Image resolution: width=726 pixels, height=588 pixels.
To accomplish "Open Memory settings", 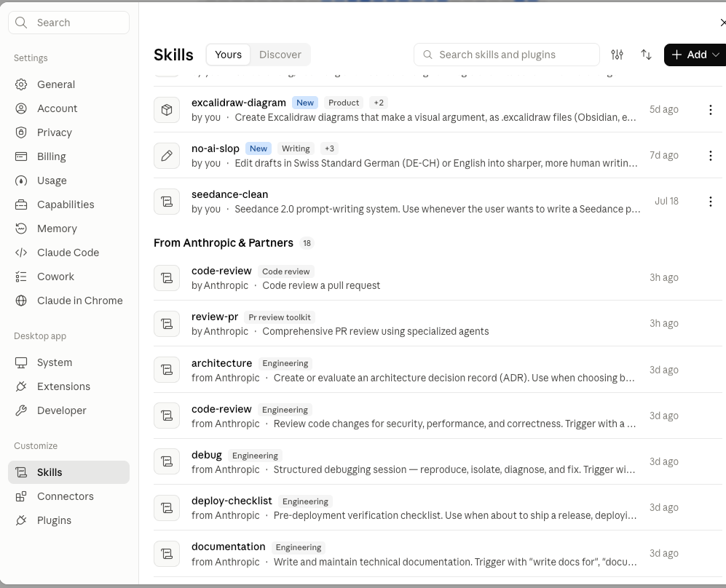I will click(x=68, y=229).
